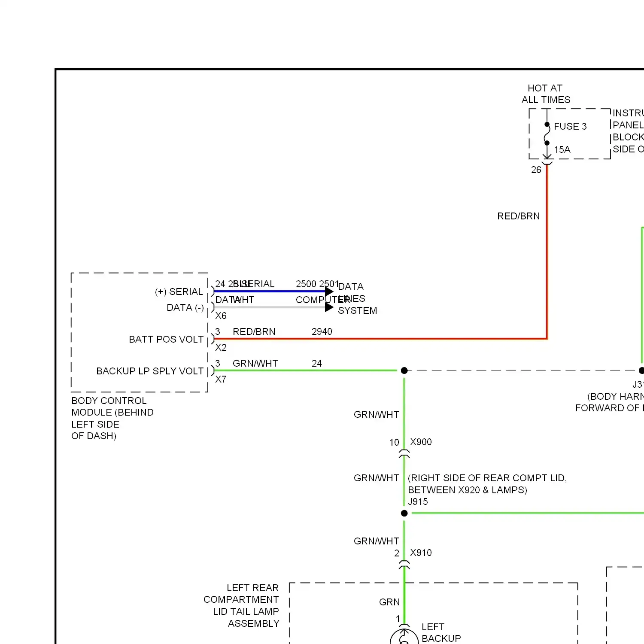
Task: Select connector label 'X6'
Action: 221,316
